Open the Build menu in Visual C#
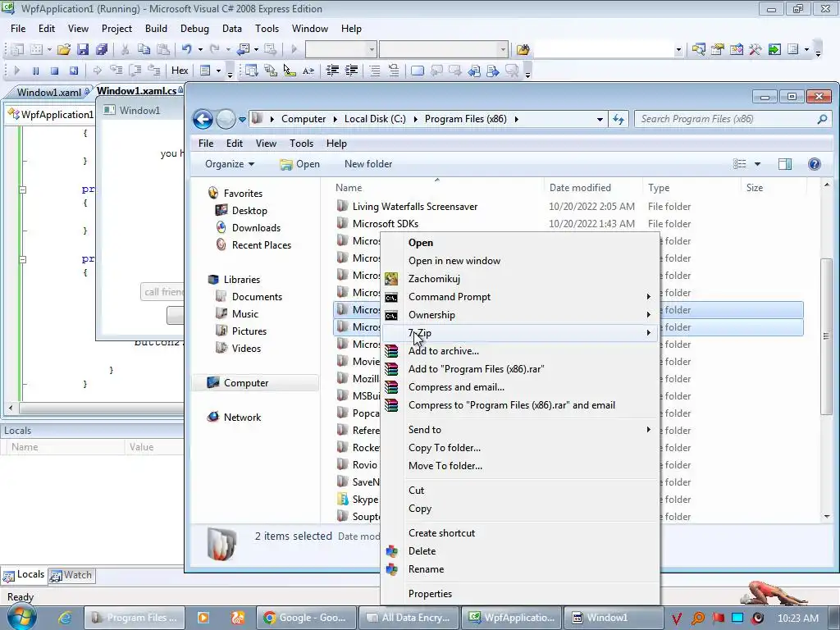 [156, 29]
